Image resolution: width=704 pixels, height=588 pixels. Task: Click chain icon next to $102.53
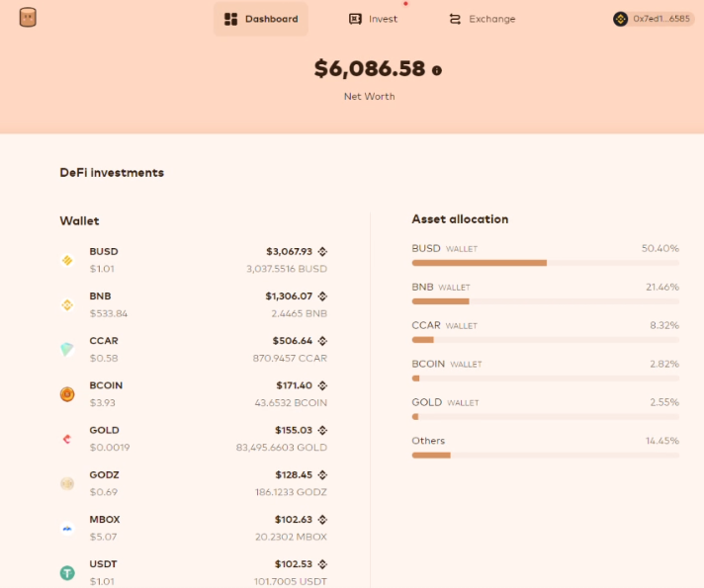[x=322, y=564]
